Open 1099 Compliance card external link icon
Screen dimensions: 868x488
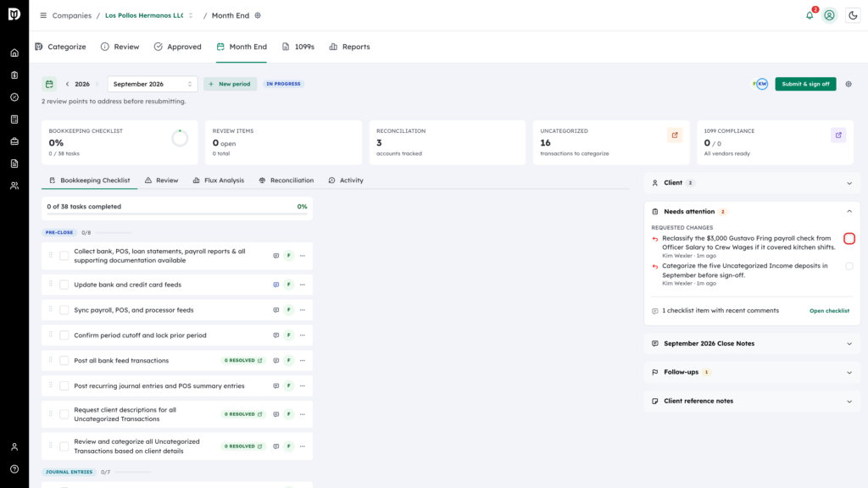pyautogui.click(x=838, y=135)
